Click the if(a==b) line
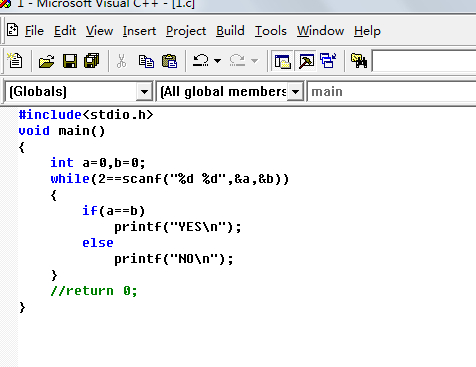This screenshot has width=476, height=367. [x=113, y=211]
